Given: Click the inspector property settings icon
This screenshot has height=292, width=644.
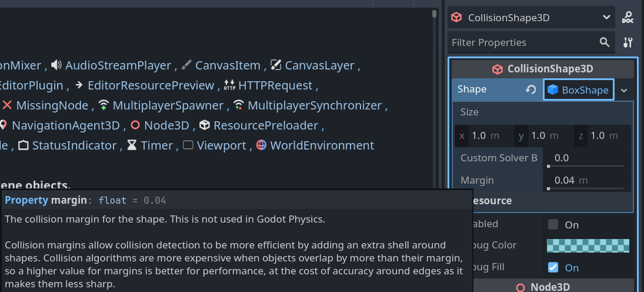Looking at the screenshot, I should click(628, 42).
